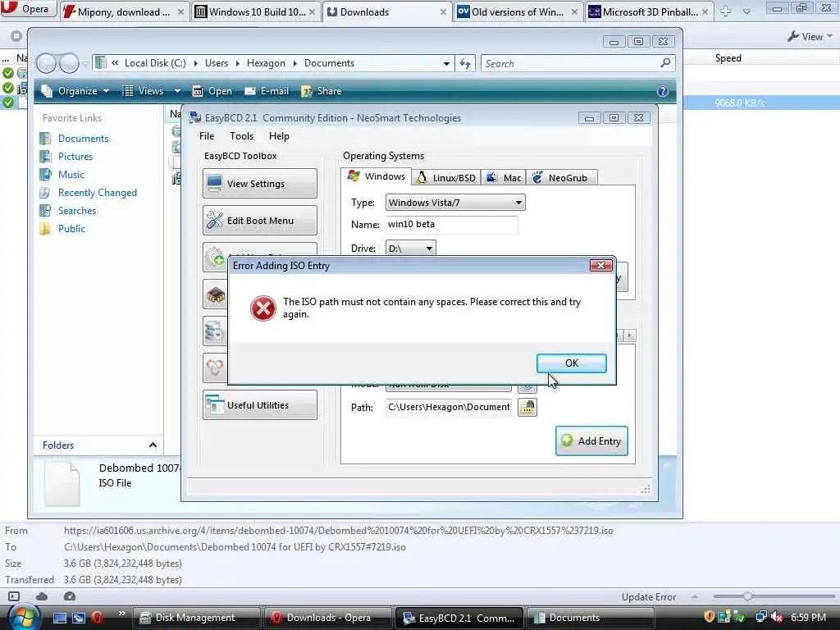Click the Name field containing win10 beta
This screenshot has width=840, height=630.
coord(451,225)
